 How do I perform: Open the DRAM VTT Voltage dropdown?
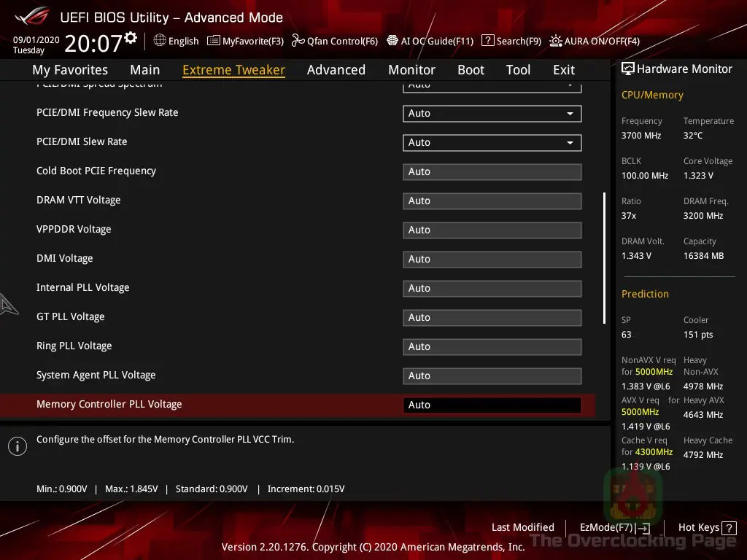point(492,201)
